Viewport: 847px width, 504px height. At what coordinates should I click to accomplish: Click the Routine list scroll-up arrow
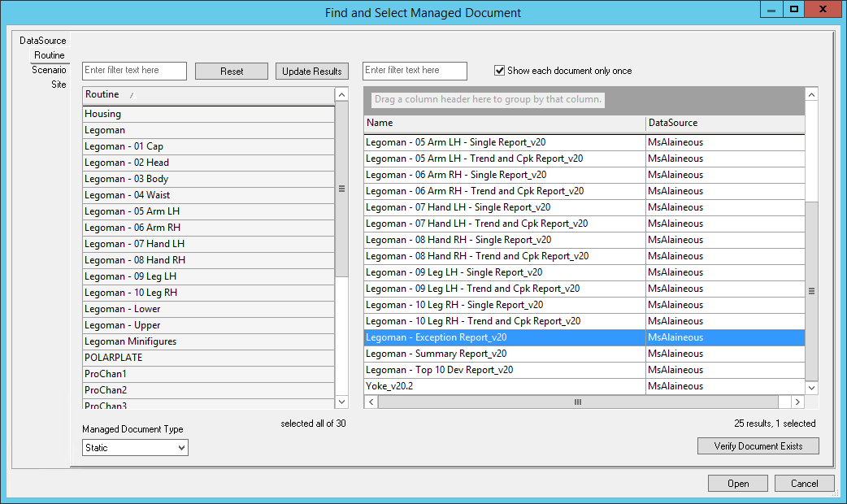point(341,94)
